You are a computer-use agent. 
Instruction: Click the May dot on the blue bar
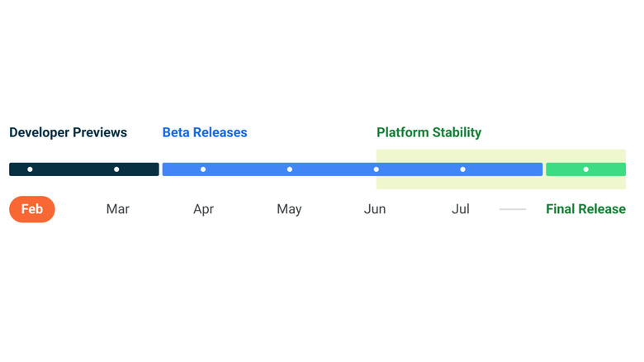(x=290, y=169)
